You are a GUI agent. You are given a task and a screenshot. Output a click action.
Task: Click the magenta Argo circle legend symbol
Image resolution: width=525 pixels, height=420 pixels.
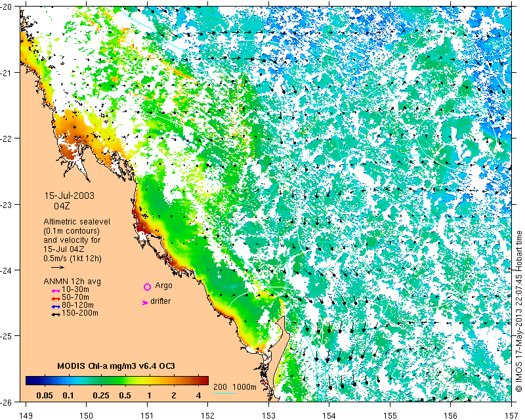pos(147,287)
